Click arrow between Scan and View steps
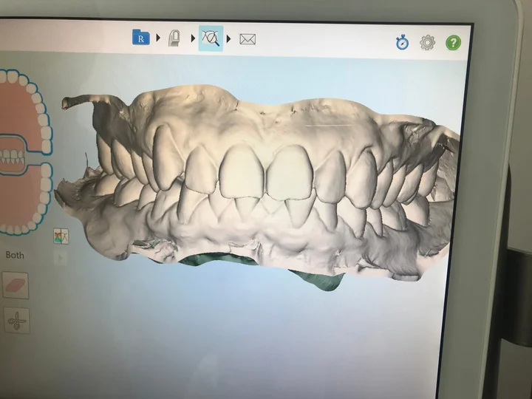Viewport: 532px width, 399px height. coord(192,38)
